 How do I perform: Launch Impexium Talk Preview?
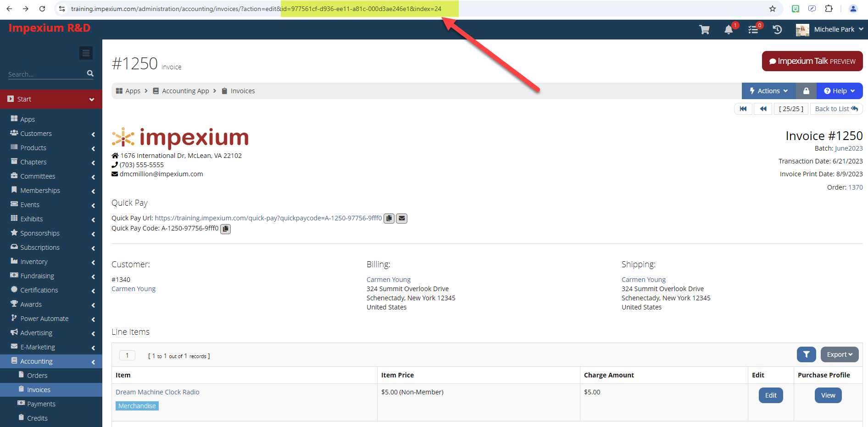click(x=812, y=61)
